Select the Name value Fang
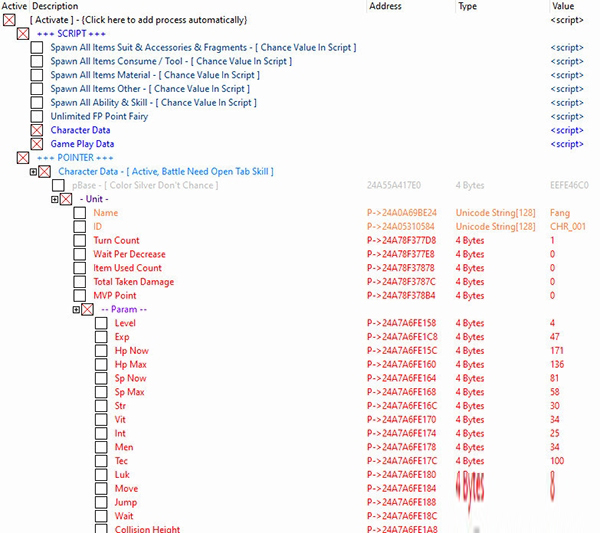Image resolution: width=600 pixels, height=533 pixels. [x=559, y=213]
